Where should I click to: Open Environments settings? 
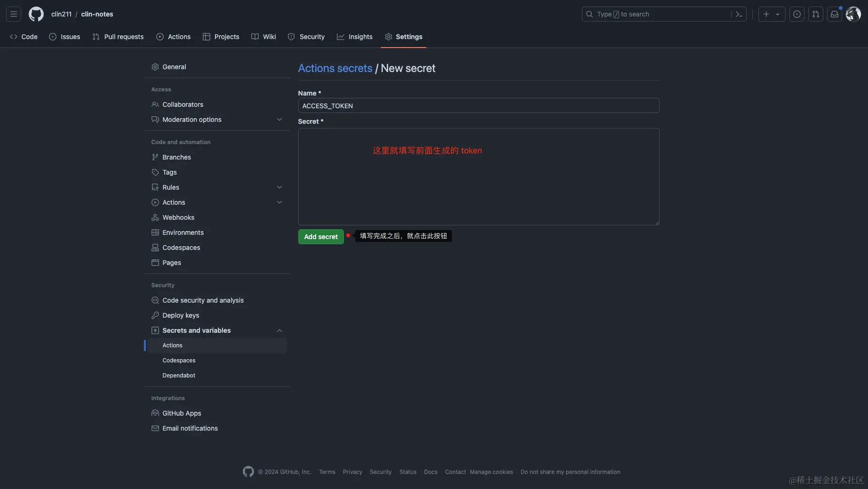[217, 232]
